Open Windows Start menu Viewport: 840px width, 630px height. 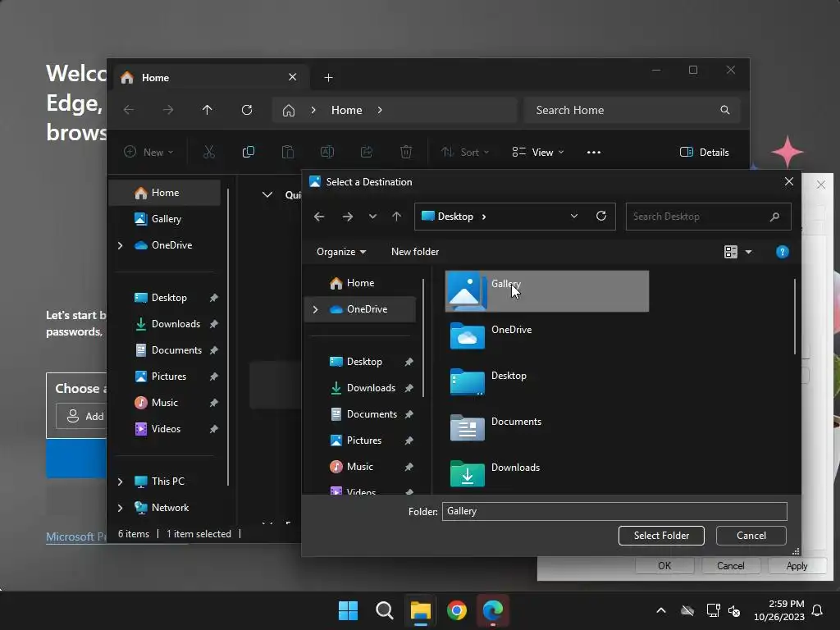point(348,610)
